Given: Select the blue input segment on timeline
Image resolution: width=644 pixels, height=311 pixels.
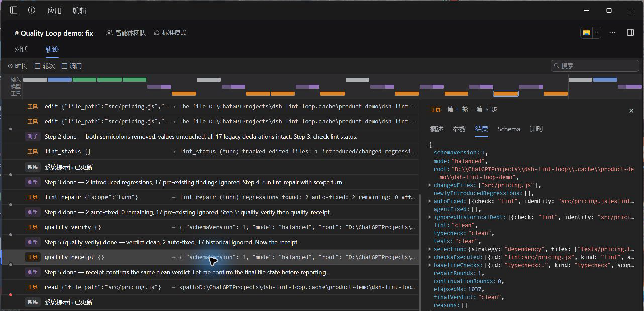Looking at the screenshot, I should point(60,80).
